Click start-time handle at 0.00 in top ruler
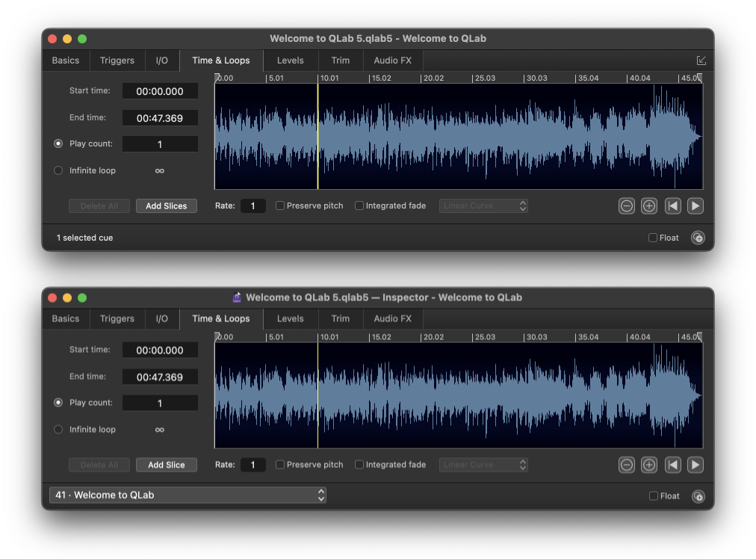Screen dimensions: 756x559 tap(217, 77)
